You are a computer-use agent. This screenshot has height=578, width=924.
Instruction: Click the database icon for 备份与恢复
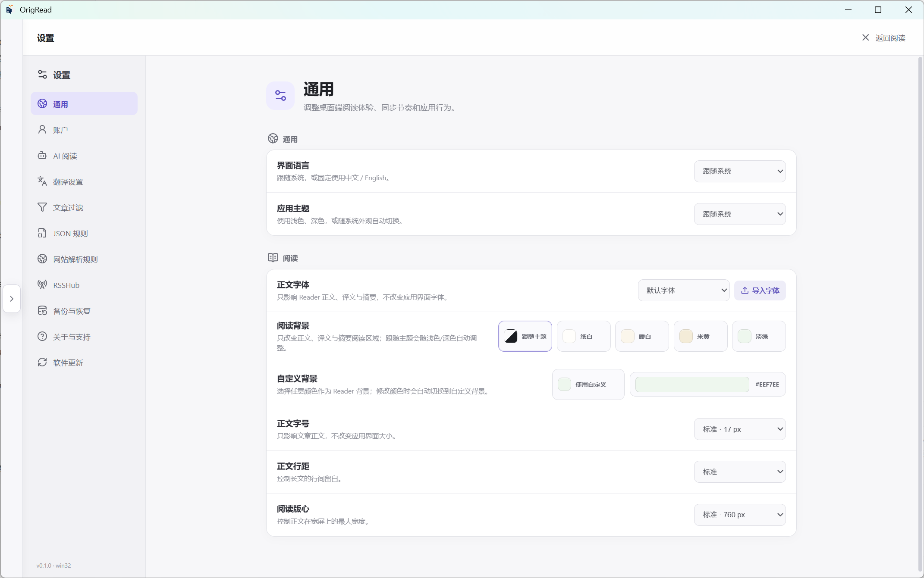[42, 311]
